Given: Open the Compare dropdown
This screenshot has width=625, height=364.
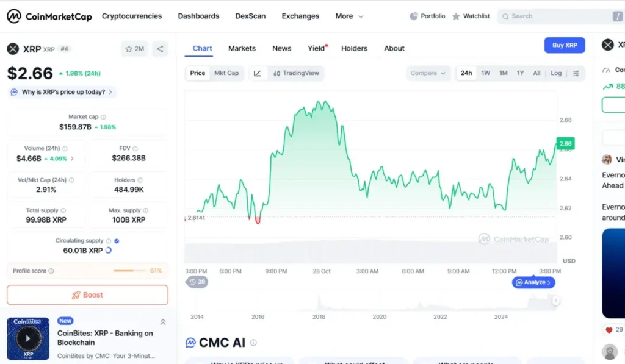Looking at the screenshot, I should (428, 73).
